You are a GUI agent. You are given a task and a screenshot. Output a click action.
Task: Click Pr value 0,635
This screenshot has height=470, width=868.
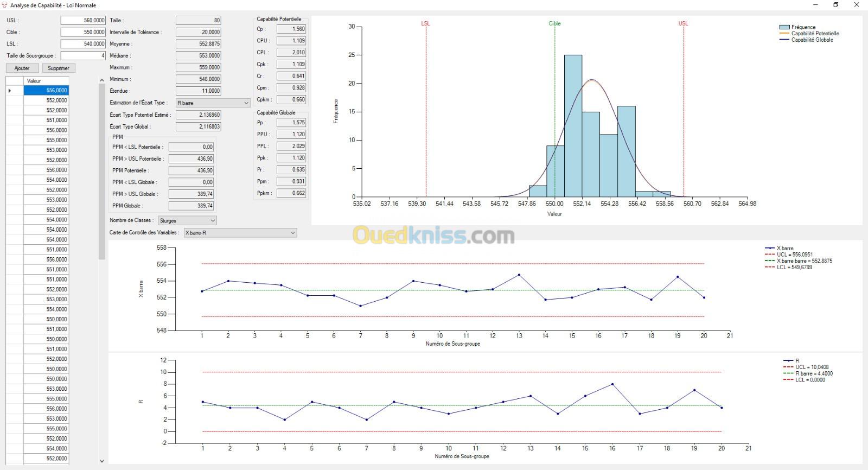[291, 170]
